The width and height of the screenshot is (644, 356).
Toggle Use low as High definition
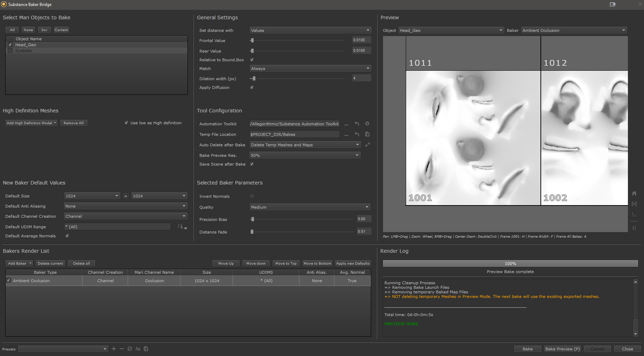click(x=126, y=123)
